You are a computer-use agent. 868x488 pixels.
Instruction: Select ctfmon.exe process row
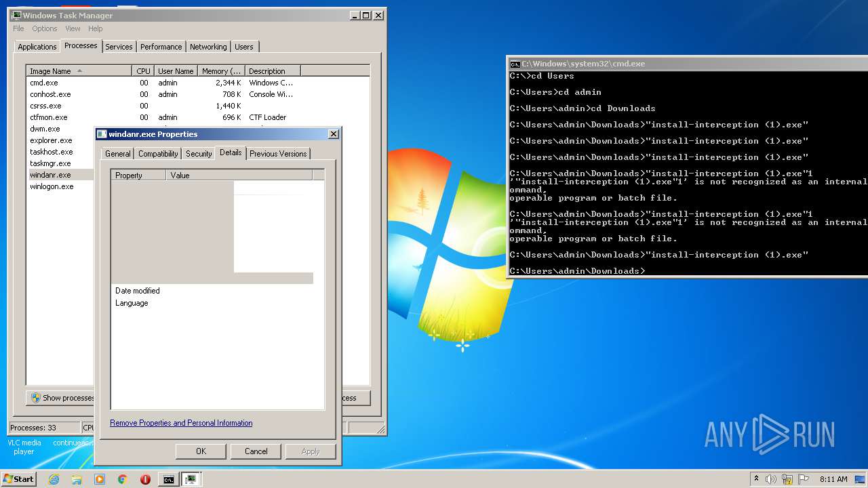tap(197, 117)
